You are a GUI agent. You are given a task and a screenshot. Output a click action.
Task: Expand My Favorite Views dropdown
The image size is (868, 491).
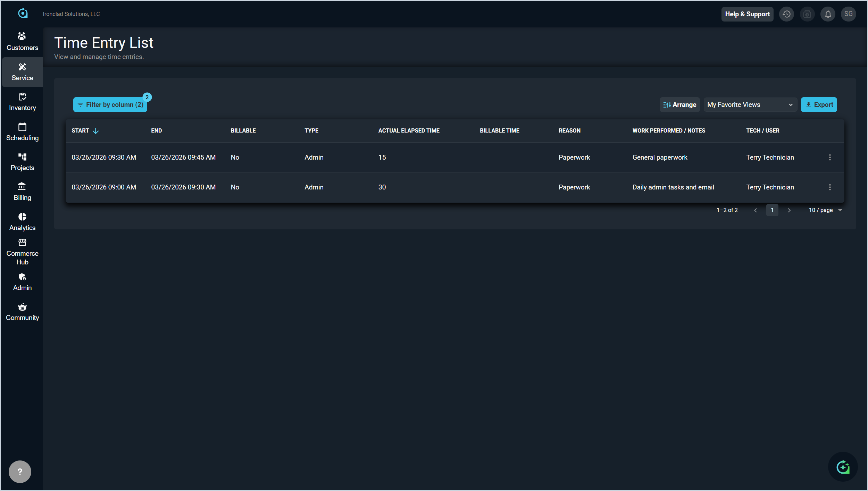(750, 105)
